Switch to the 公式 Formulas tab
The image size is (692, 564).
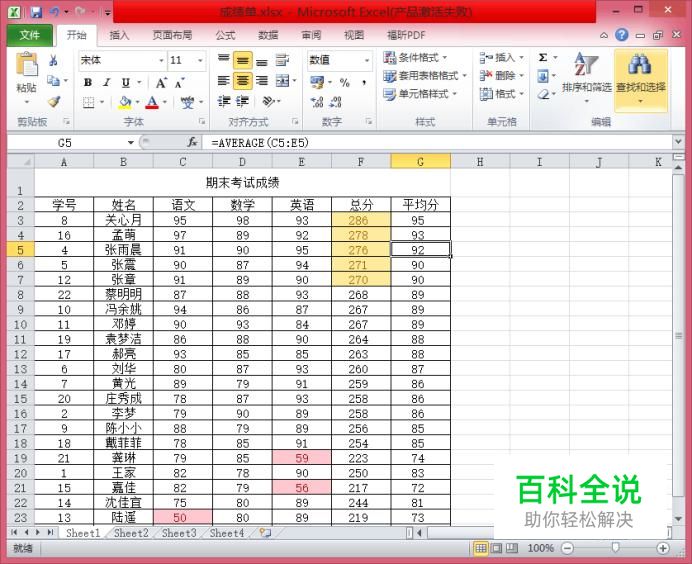click(225, 35)
